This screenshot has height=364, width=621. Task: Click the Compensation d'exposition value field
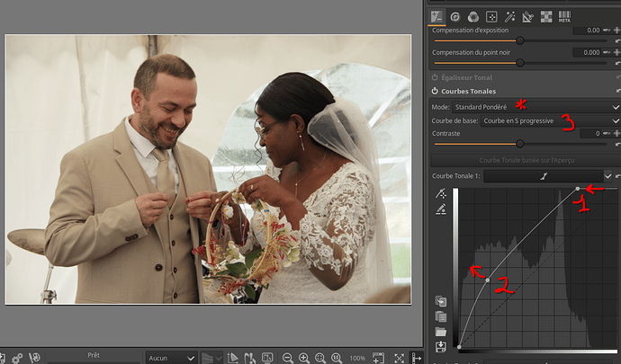(x=579, y=31)
